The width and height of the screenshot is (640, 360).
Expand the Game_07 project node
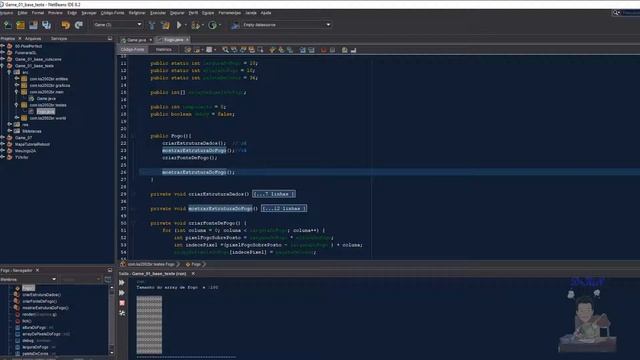2,138
